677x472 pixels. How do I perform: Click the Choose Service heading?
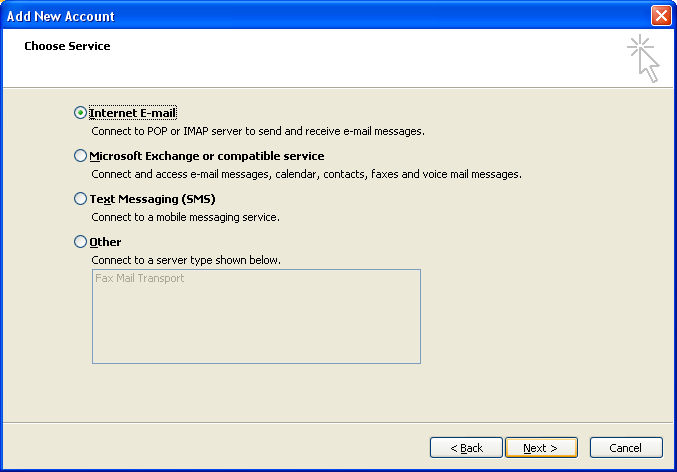tap(67, 46)
